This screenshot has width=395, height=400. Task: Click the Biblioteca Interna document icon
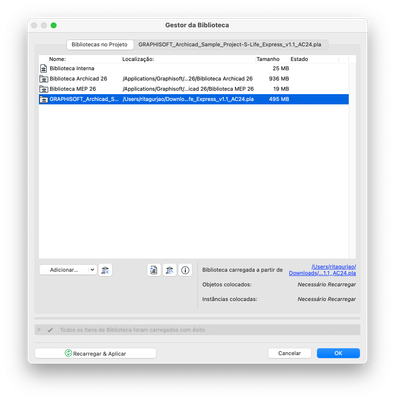point(43,68)
